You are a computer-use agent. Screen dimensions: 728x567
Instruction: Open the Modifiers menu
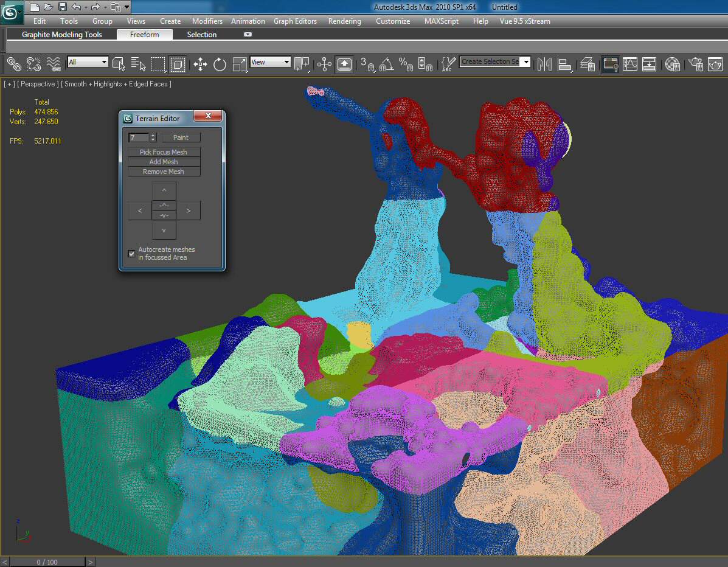tap(207, 21)
